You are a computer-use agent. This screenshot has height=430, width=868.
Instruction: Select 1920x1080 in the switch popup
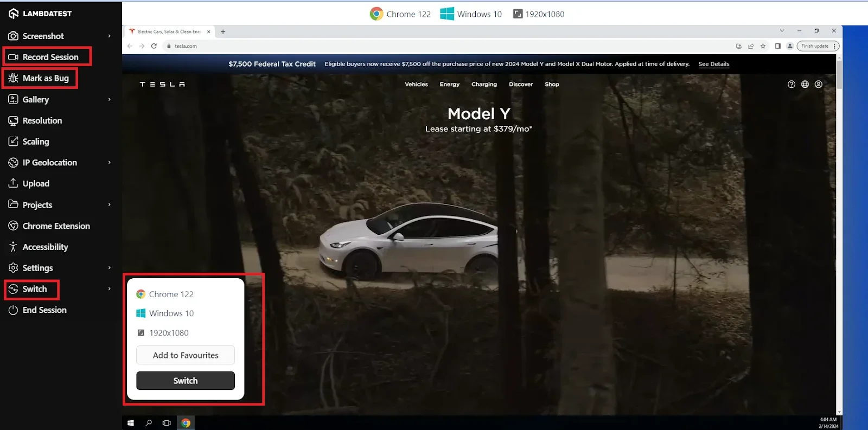(x=163, y=333)
